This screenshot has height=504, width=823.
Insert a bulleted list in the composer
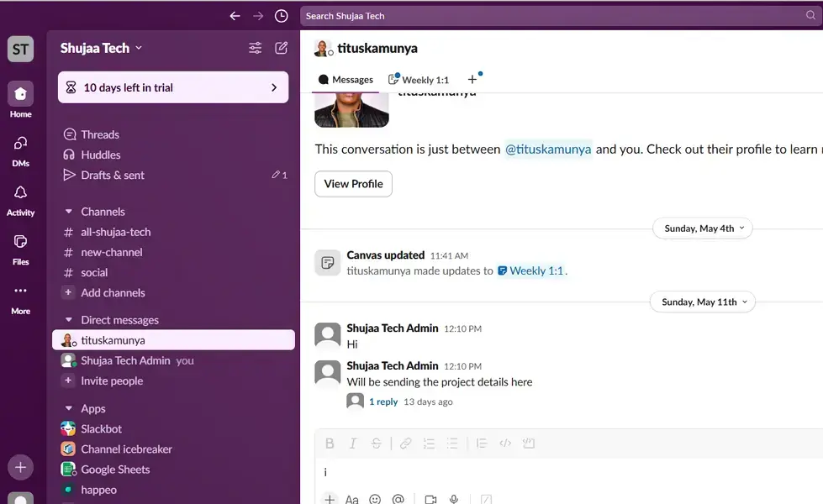[x=452, y=444]
